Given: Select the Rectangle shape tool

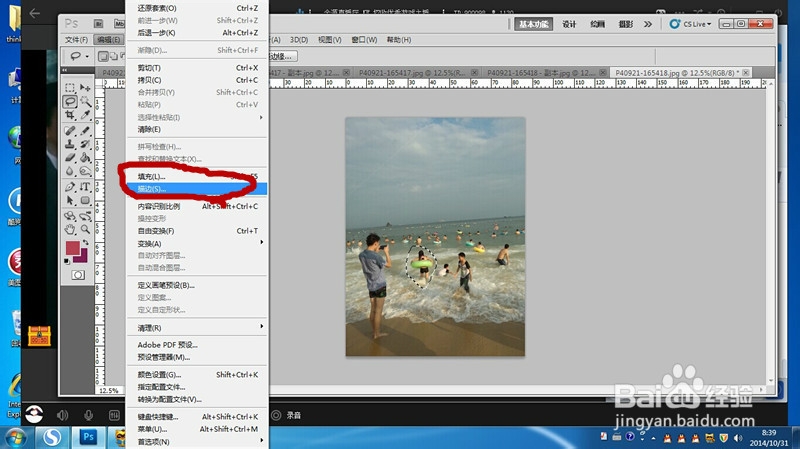Looking at the screenshot, I should point(85,201).
